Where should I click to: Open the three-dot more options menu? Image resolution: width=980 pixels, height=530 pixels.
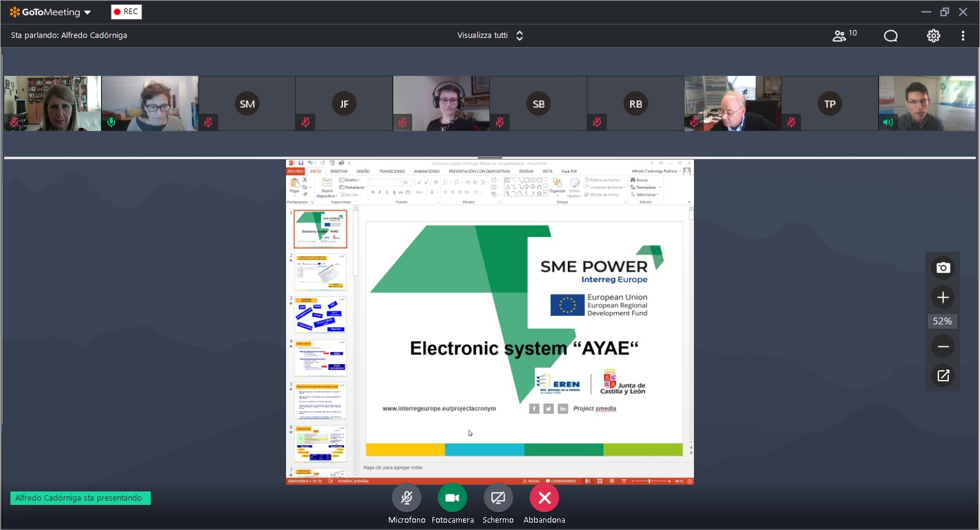click(x=963, y=35)
